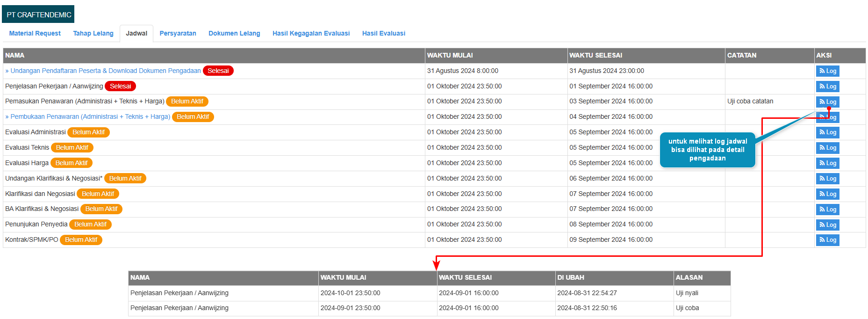Image resolution: width=868 pixels, height=319 pixels.
Task: Open Log for Evaluasi Harga row
Action: pos(827,163)
